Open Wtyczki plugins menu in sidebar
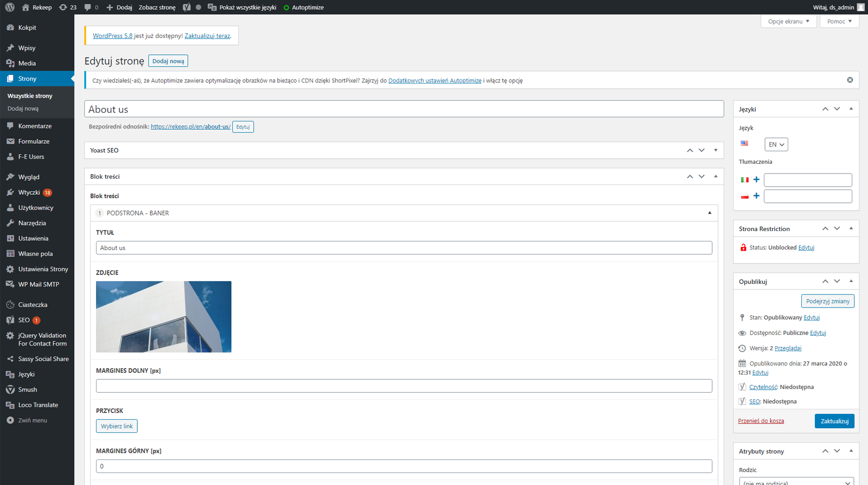Screen dimensions: 868x485 point(29,192)
